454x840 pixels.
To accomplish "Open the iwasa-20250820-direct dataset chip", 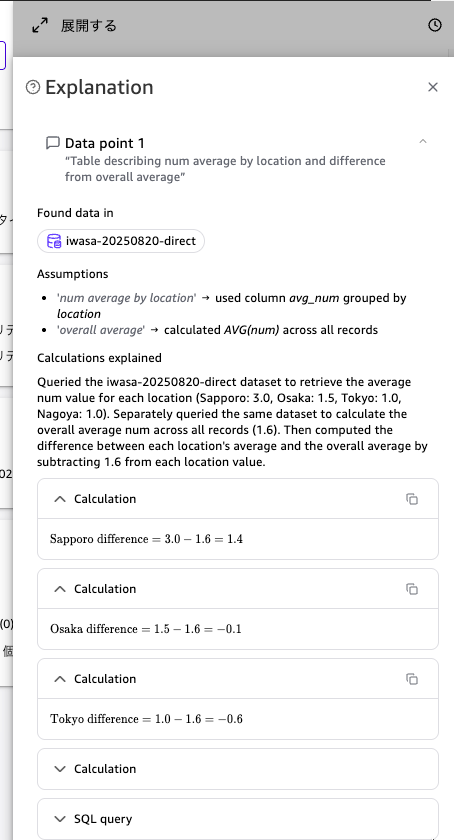I will tap(121, 241).
